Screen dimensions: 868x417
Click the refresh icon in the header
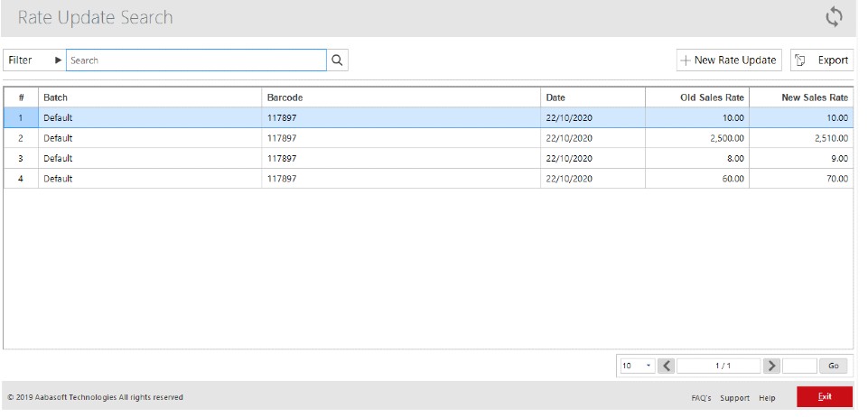click(x=834, y=17)
